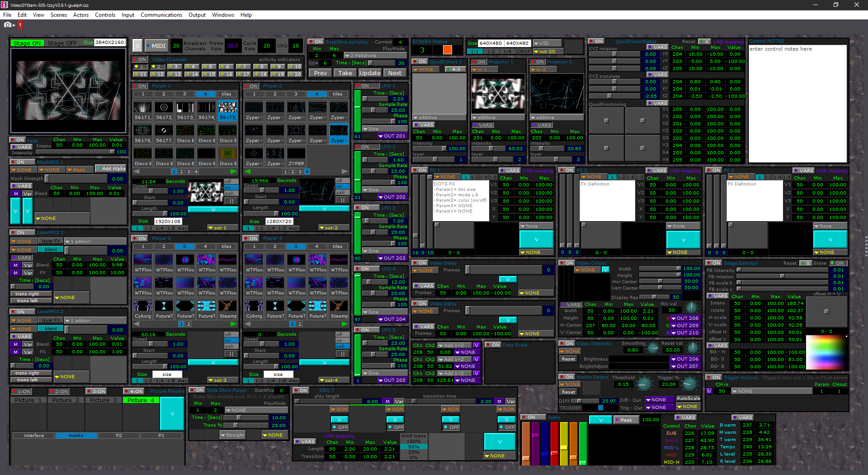868x475 pixels.
Task: Open the Windows menu
Action: 223,14
